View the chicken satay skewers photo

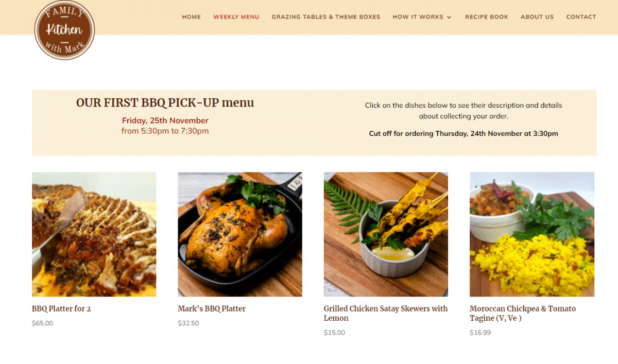coord(386,234)
